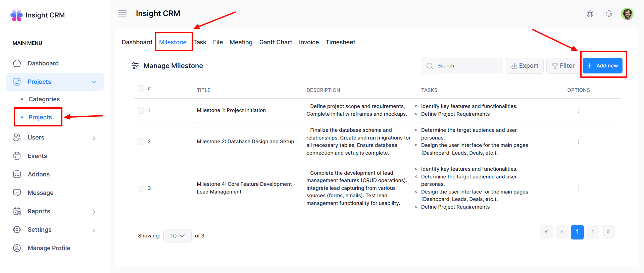Click the Export button
Viewport: 644px width, 273px height.
click(x=525, y=66)
